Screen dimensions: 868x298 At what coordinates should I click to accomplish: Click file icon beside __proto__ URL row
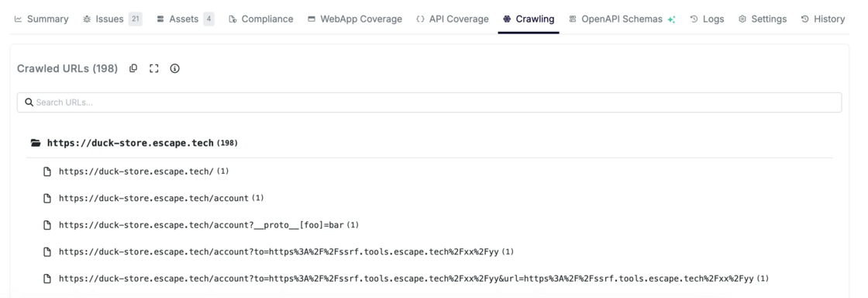click(x=47, y=225)
